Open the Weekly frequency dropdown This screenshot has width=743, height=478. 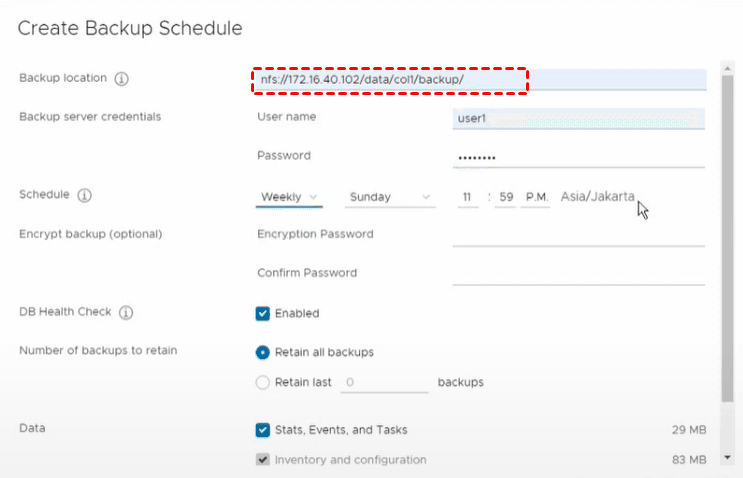289,197
